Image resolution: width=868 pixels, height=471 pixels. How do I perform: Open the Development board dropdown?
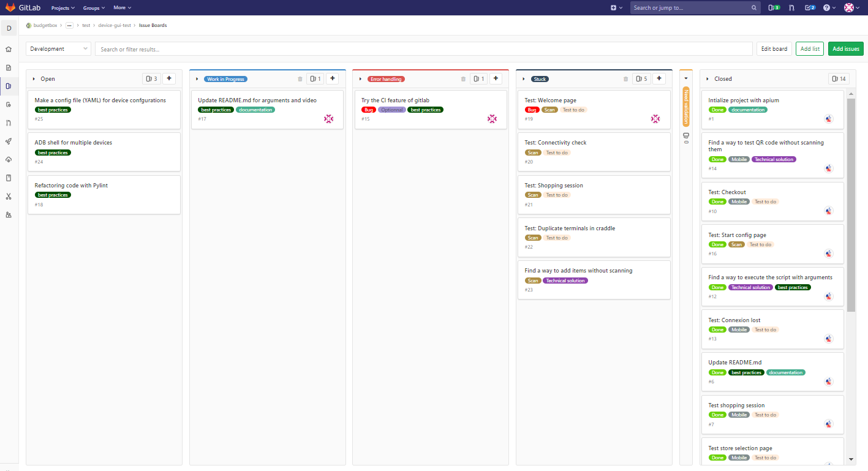click(x=58, y=49)
